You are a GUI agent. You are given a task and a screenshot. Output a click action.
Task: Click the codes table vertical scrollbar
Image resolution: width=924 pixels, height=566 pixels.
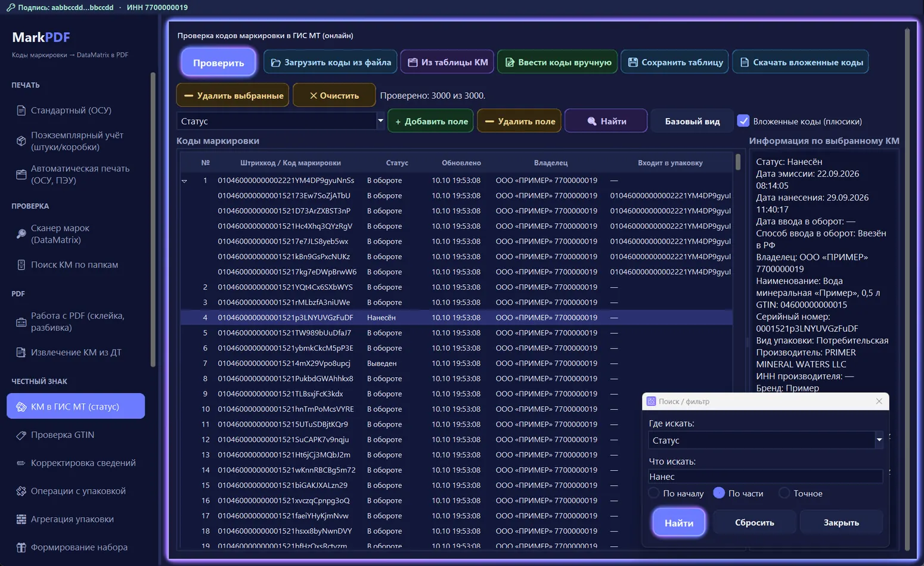(738, 162)
